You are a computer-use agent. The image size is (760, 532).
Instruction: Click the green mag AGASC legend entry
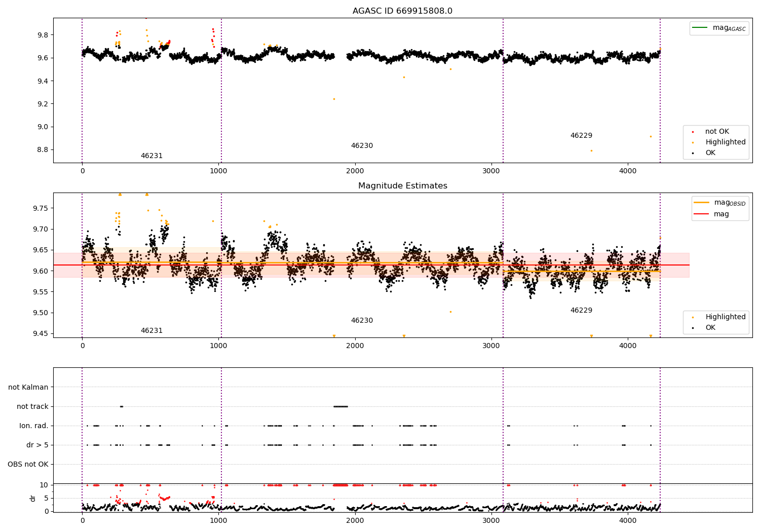point(719,28)
